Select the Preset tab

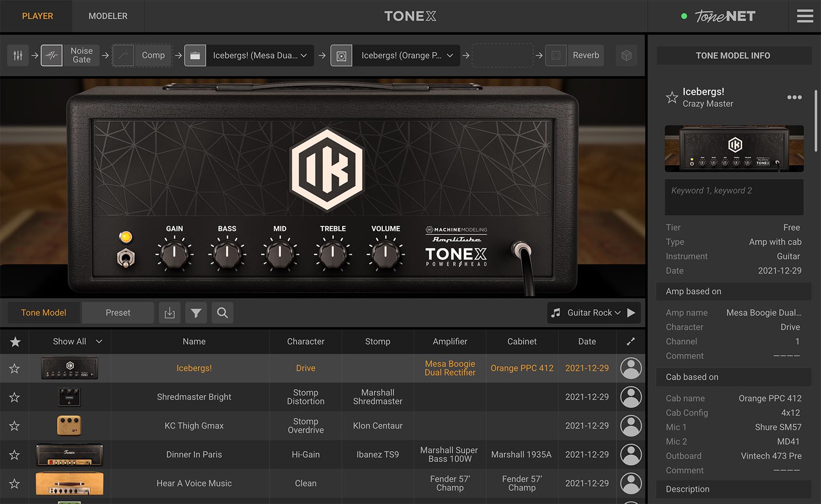pos(118,312)
